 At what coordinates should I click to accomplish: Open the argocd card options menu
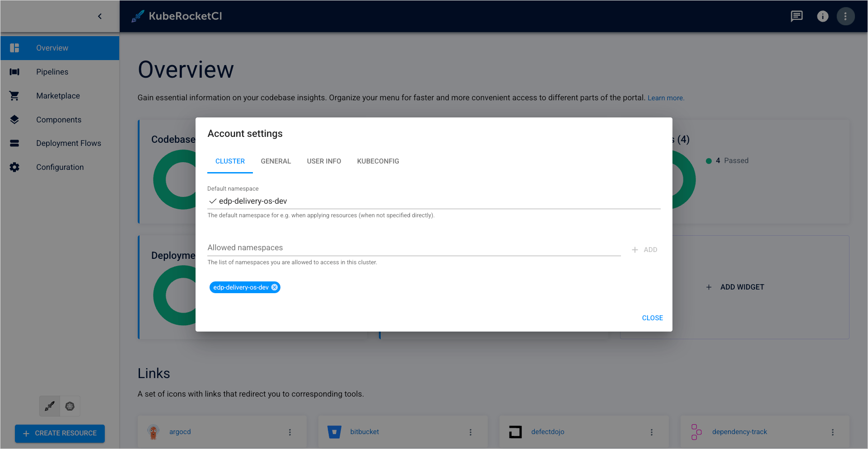290,432
